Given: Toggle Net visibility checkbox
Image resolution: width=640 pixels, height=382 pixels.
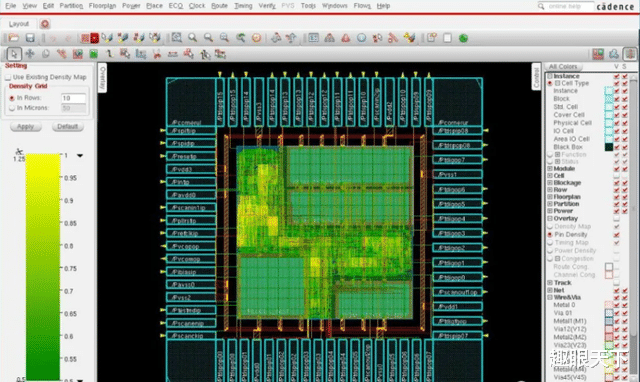Looking at the screenshot, I should click(x=617, y=290).
